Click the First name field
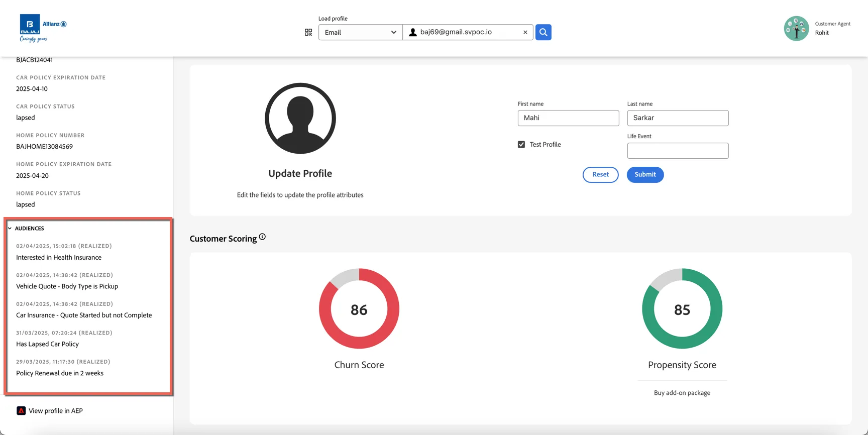Viewport: 868px width, 435px height. coord(568,118)
